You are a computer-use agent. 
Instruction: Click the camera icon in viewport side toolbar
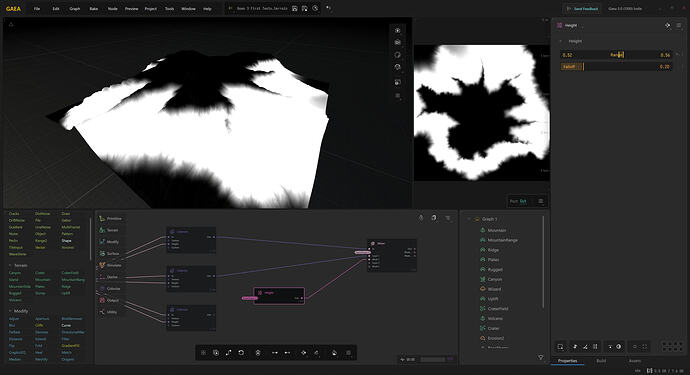point(398,42)
